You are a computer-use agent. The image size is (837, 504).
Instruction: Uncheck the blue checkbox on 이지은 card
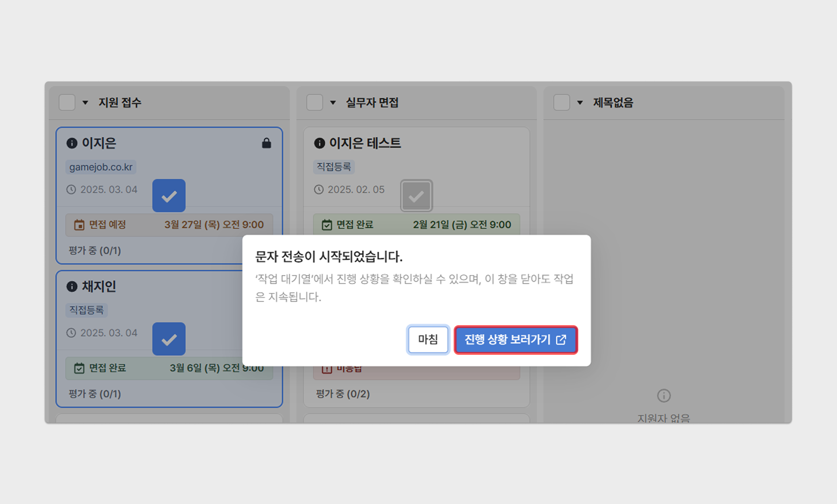click(x=169, y=196)
